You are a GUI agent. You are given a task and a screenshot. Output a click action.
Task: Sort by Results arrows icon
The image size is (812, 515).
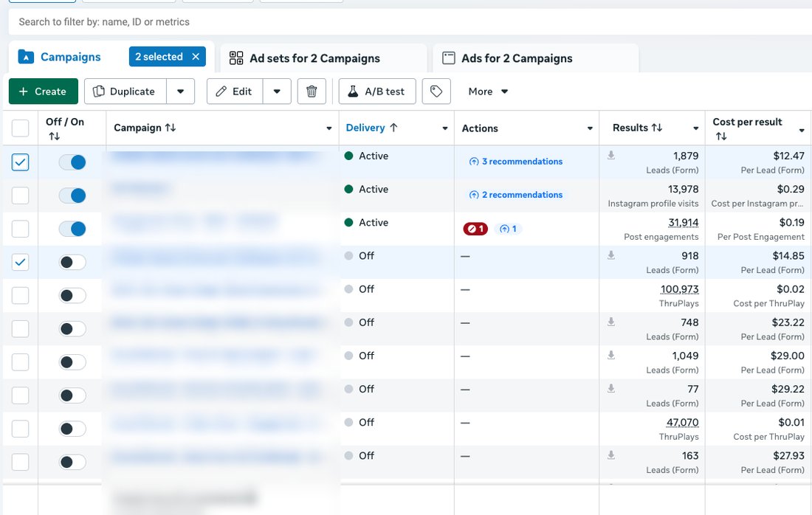(657, 128)
